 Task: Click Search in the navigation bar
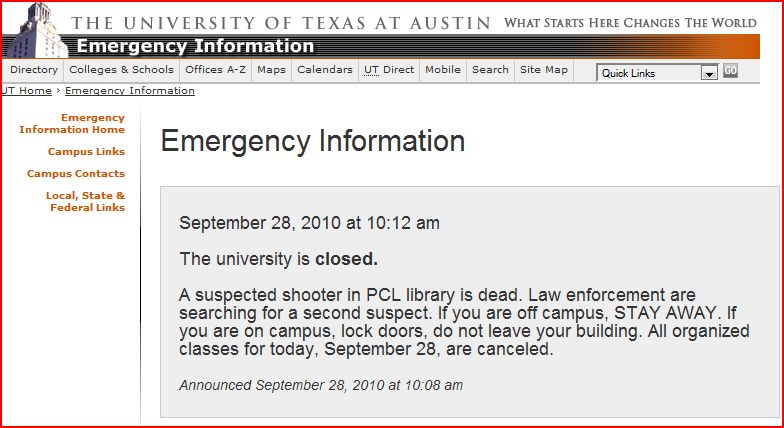[490, 70]
